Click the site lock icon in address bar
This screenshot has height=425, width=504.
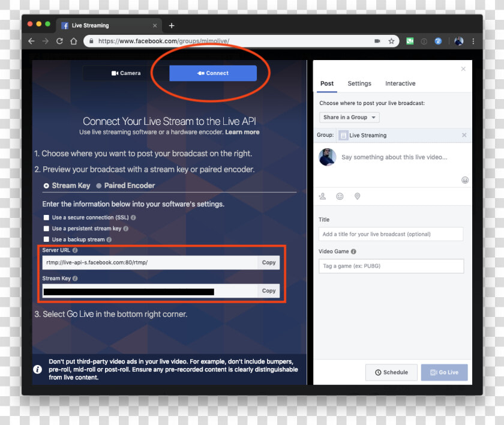(x=91, y=41)
